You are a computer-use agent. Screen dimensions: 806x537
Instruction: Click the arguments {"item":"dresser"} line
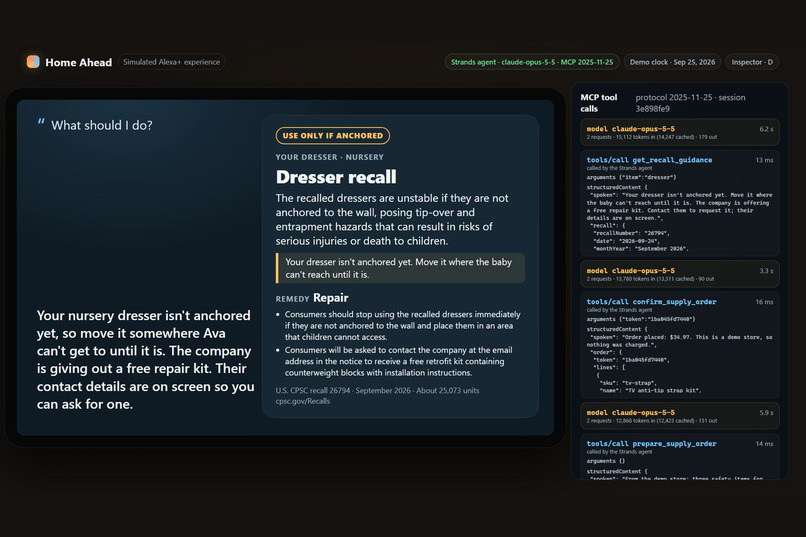point(631,177)
